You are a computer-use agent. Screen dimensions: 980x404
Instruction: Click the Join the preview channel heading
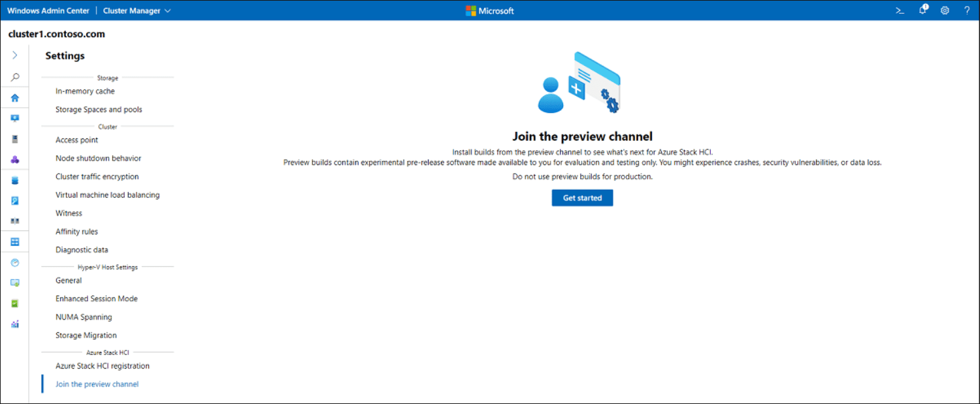(x=582, y=136)
